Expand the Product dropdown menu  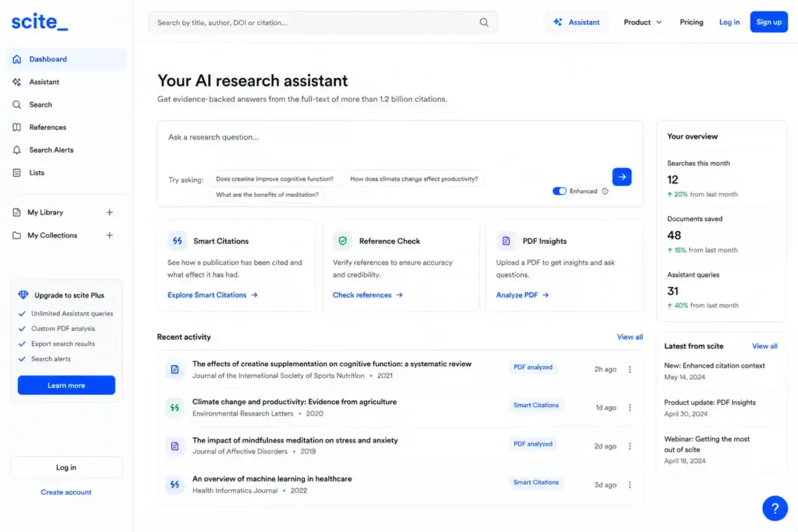coord(643,23)
